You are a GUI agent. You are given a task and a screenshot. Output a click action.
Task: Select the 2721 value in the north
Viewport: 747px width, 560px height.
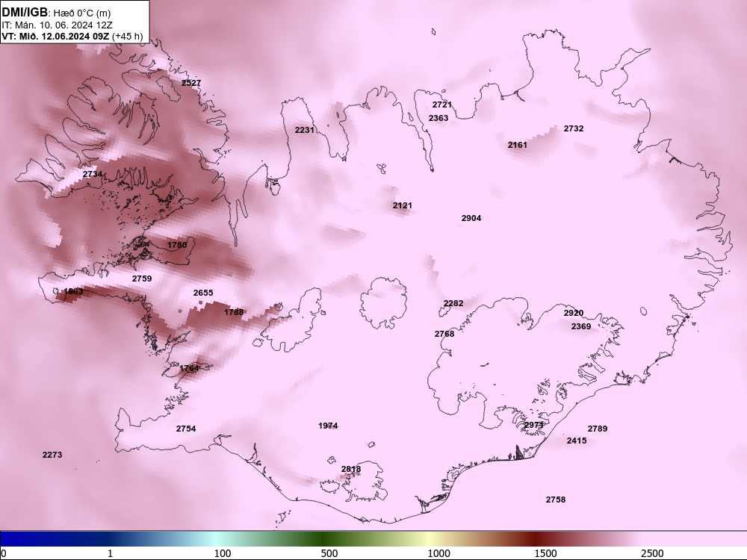pyautogui.click(x=442, y=105)
